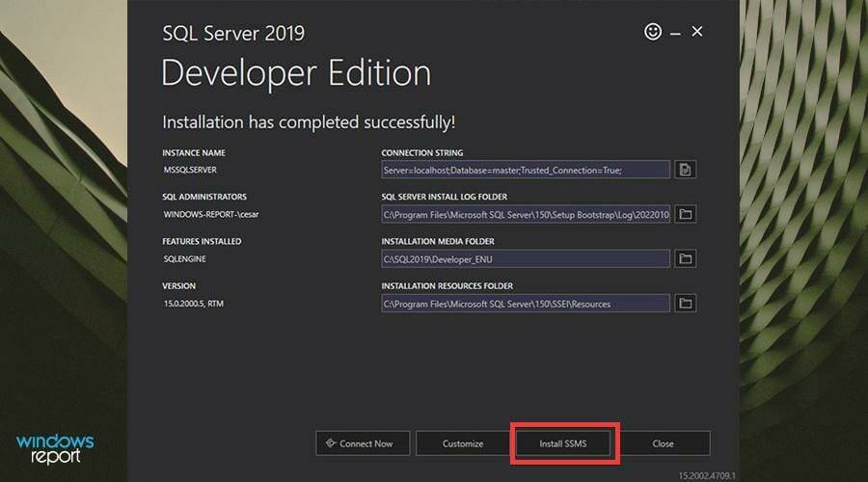The image size is (868, 482).
Task: Select the installation media folder path field
Action: [x=526, y=258]
